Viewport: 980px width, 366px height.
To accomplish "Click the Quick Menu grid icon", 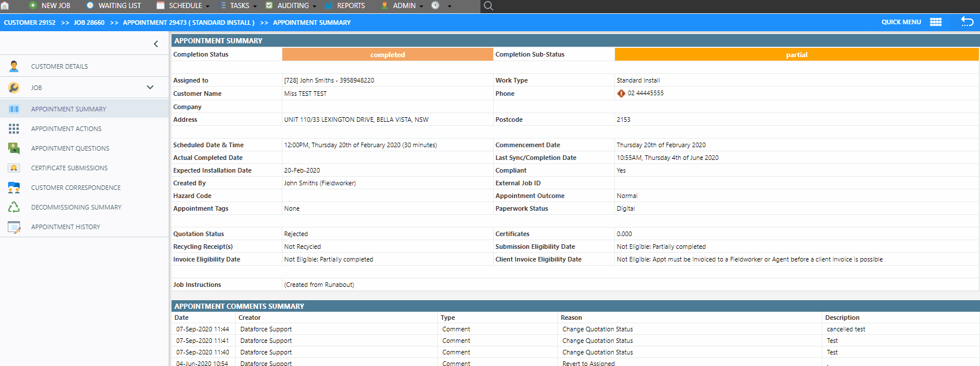I will coord(936,22).
